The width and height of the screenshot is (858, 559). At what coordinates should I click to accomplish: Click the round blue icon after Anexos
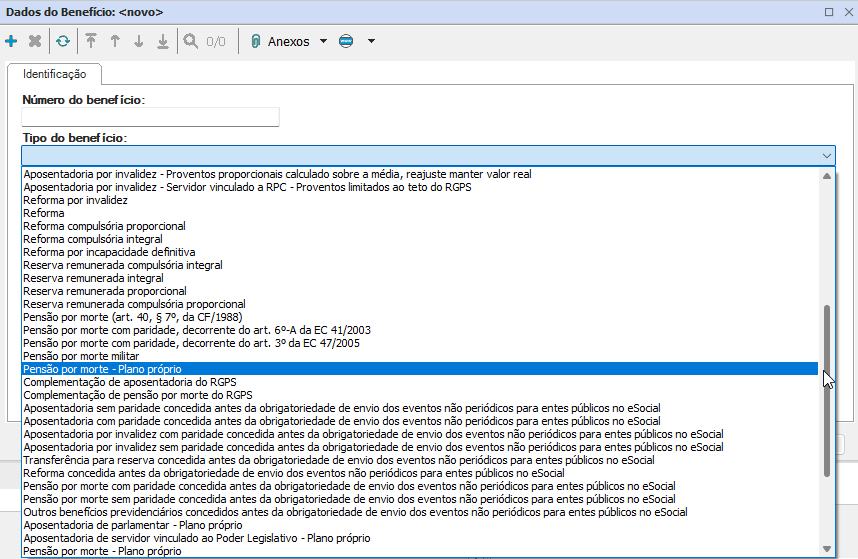pos(346,41)
